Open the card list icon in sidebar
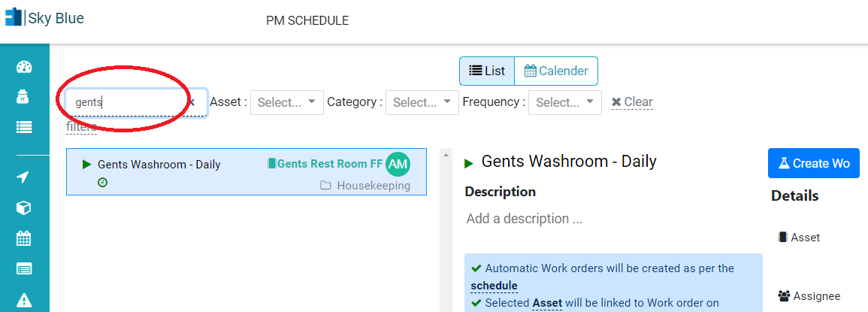The width and height of the screenshot is (868, 312). 24,269
